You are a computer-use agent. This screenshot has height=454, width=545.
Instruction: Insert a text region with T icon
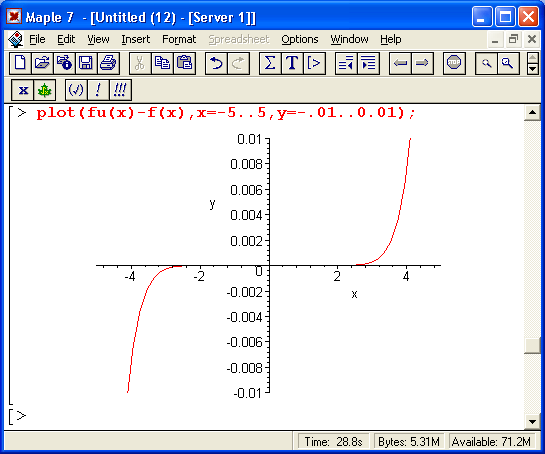click(292, 63)
